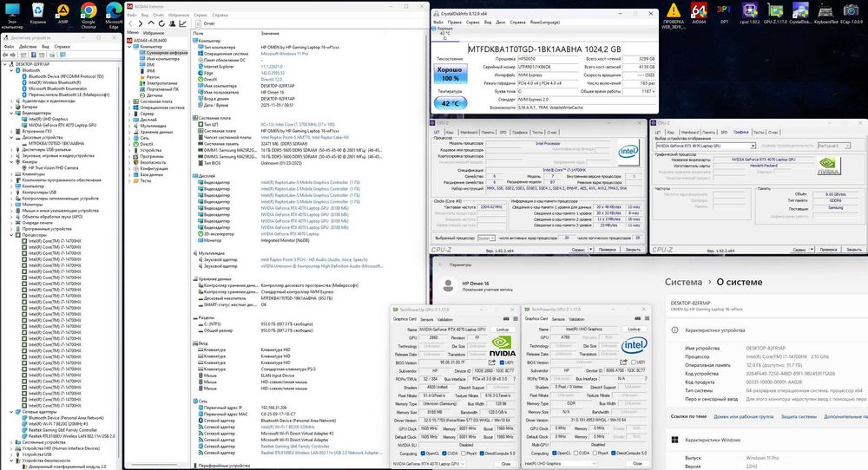Expand Батареи node in Device Manager

11,107
